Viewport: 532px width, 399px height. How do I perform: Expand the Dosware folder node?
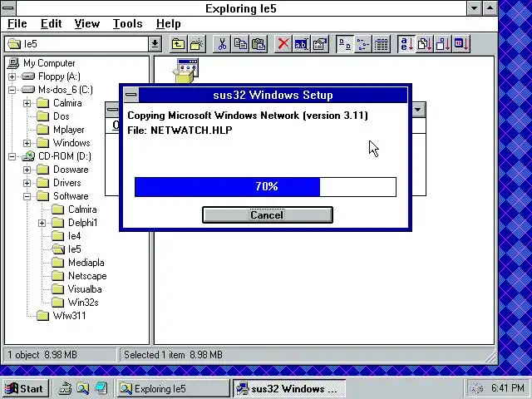(x=27, y=170)
